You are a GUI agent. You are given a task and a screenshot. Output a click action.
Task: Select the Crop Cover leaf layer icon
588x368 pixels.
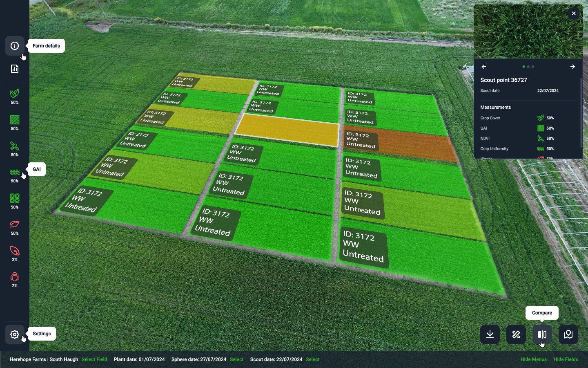(x=15, y=94)
